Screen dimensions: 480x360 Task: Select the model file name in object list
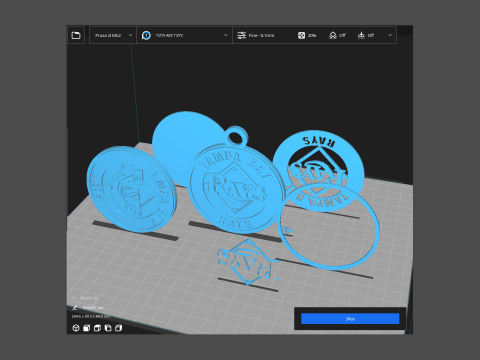[x=93, y=308]
